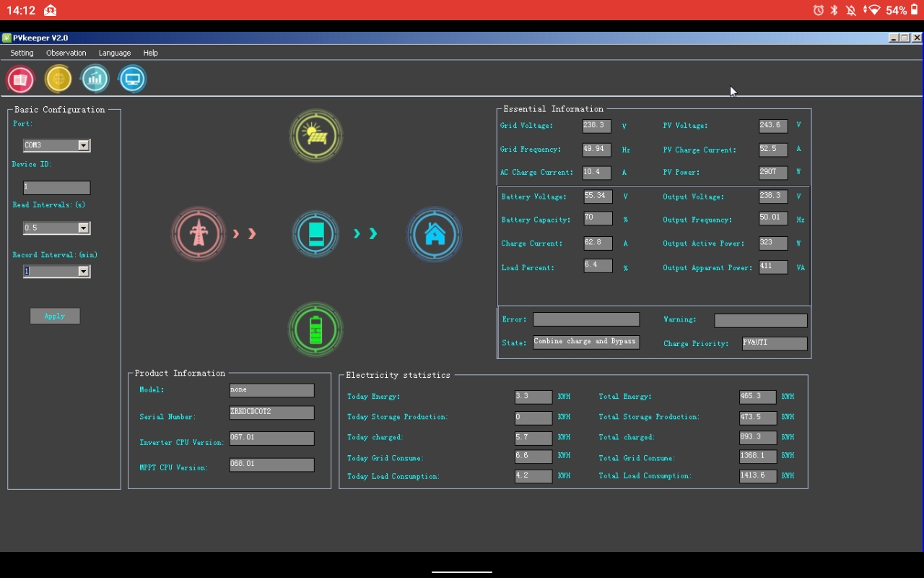
Task: Expand the Port COM3 dropdown
Action: 83,145
